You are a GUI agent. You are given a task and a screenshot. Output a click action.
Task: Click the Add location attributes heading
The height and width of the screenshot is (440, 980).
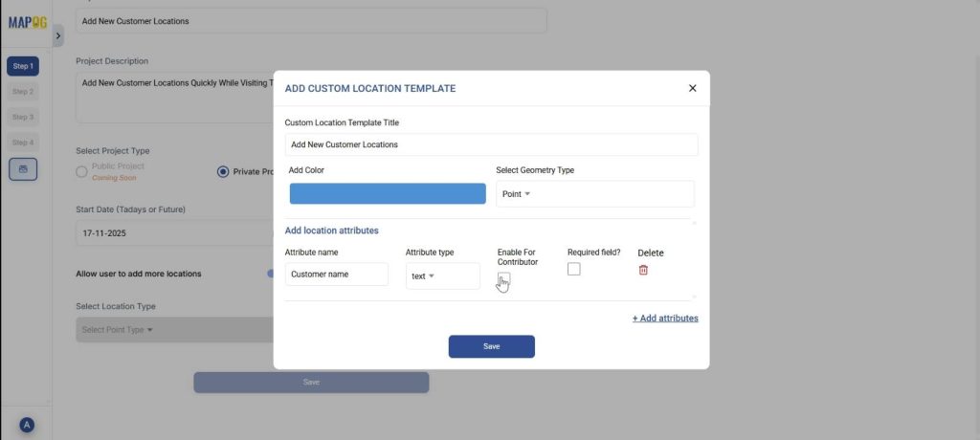pyautogui.click(x=332, y=231)
